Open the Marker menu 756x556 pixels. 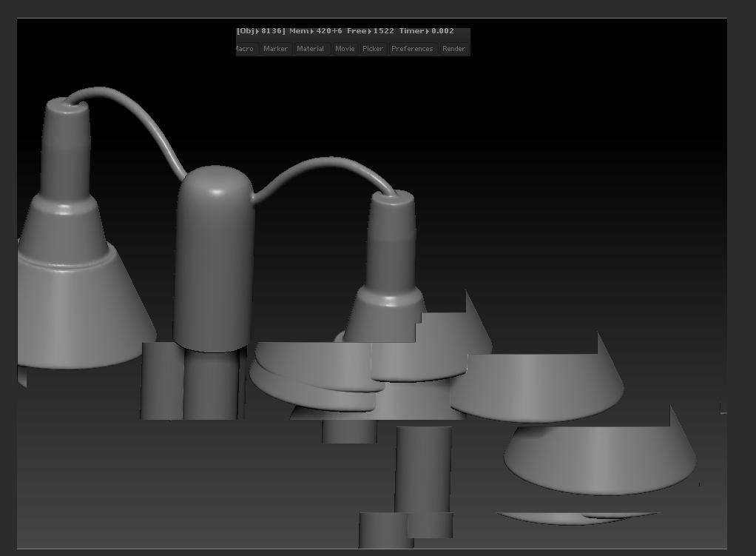pyautogui.click(x=275, y=48)
